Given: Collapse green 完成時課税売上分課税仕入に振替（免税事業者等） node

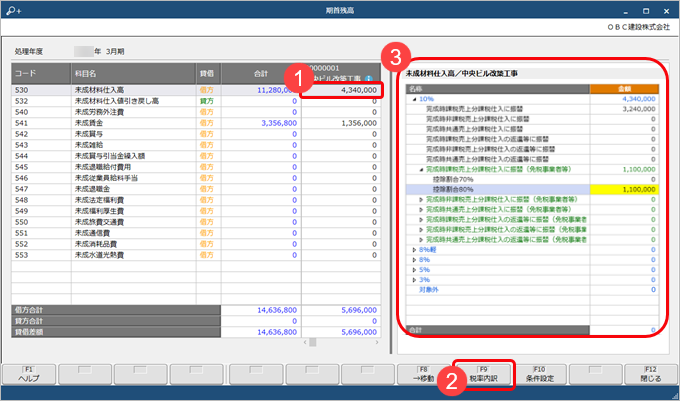Looking at the screenshot, I should tap(421, 170).
